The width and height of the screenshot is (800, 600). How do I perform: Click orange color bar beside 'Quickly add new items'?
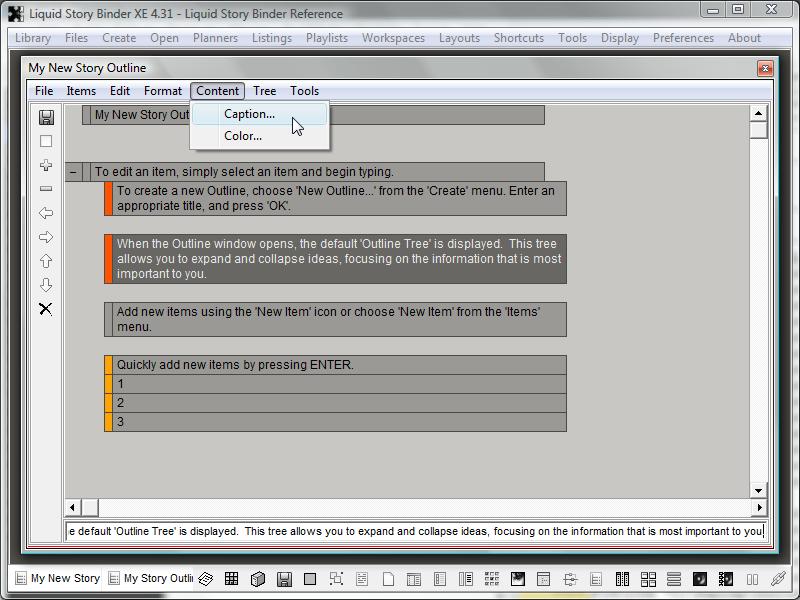click(109, 365)
